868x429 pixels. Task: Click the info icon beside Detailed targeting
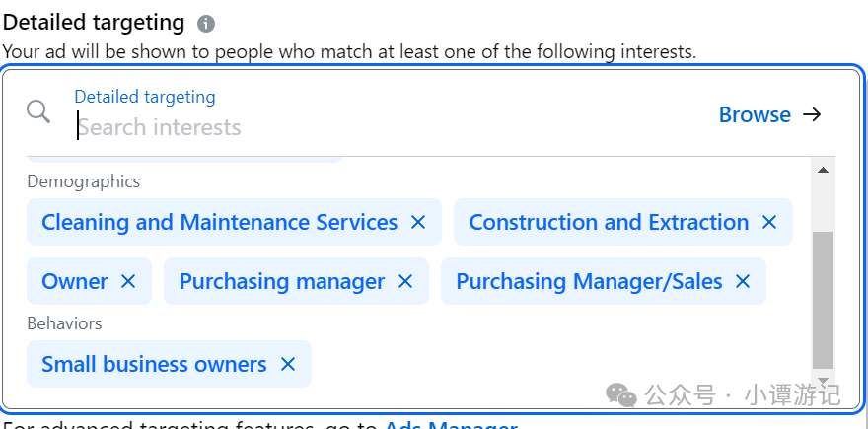tap(206, 24)
